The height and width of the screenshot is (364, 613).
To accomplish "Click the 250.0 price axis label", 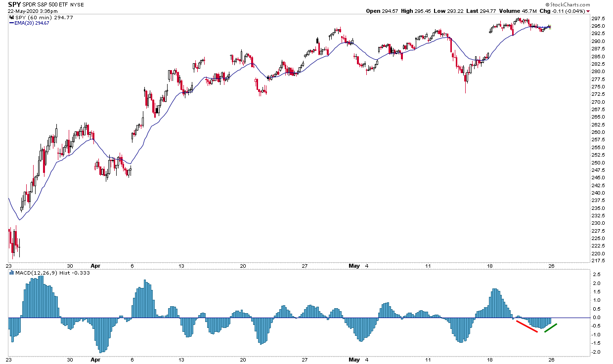I will (598, 162).
